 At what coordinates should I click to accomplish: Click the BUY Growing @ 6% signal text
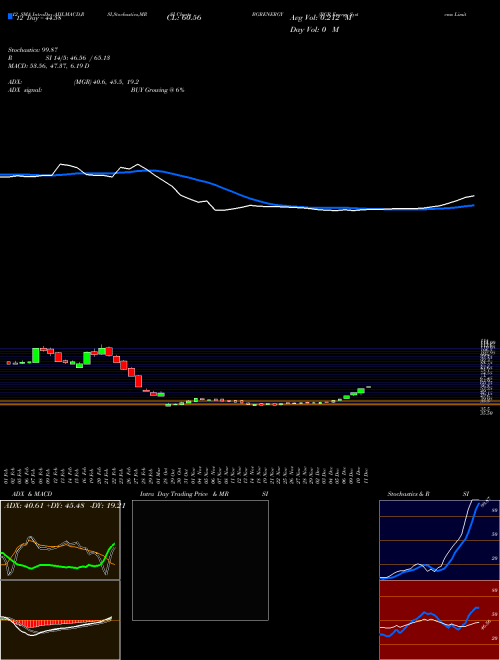click(x=157, y=90)
